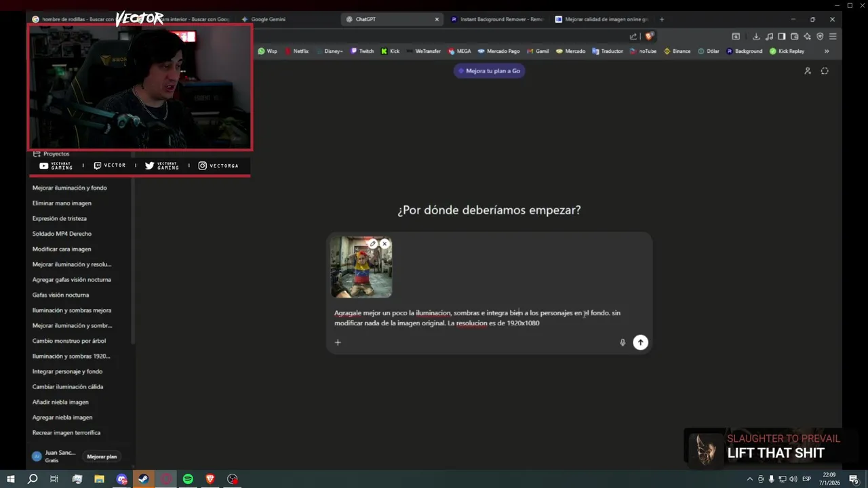This screenshot has height=488, width=868.
Task: Toggle the browser sidebar panel icon
Action: [781, 37]
